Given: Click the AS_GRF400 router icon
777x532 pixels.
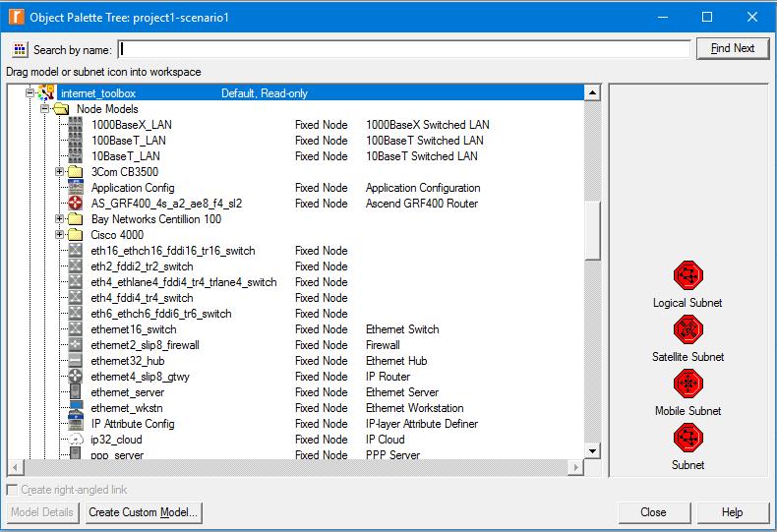Looking at the screenshot, I should (76, 204).
